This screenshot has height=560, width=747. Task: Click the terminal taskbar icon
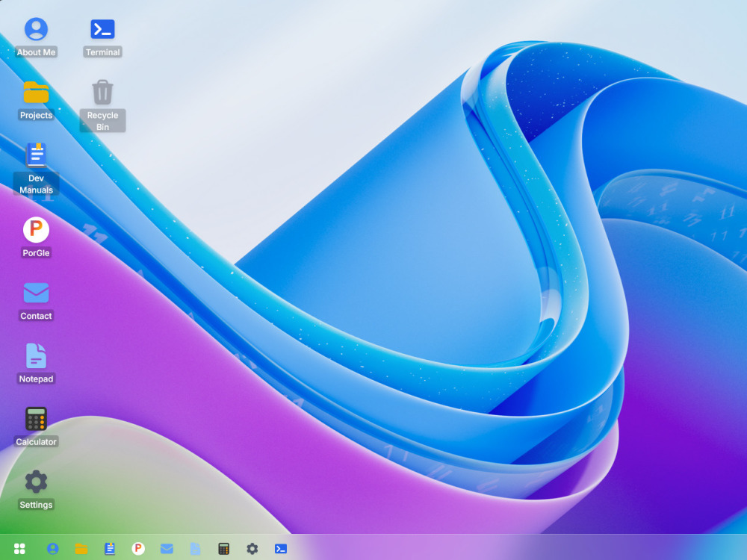[281, 549]
